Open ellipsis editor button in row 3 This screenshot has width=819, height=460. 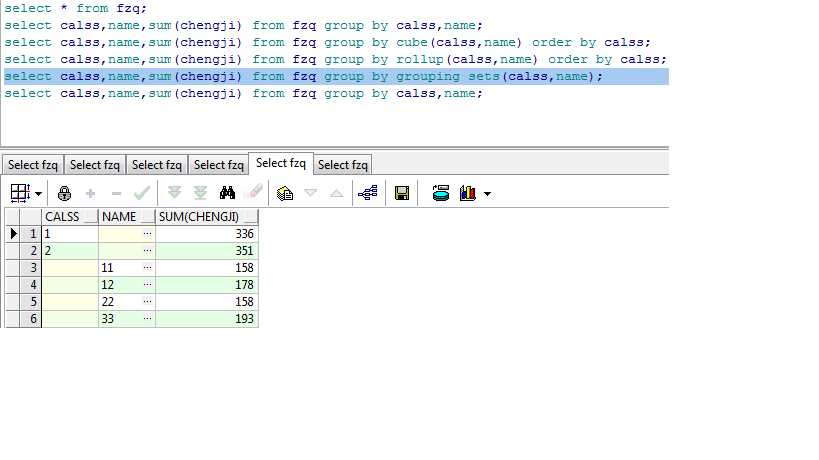[x=148, y=268]
